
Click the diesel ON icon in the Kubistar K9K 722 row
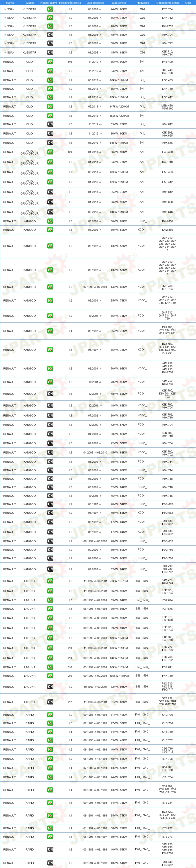click(50, 43)
